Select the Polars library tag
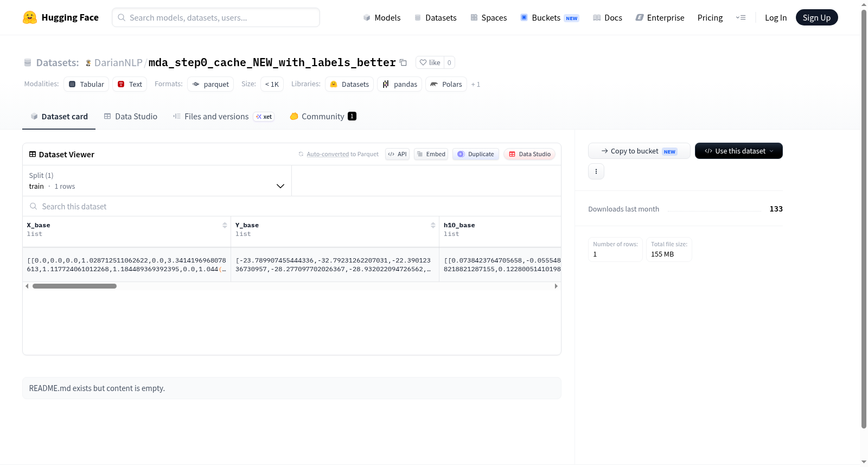Image resolution: width=868 pixels, height=467 pixels. (446, 84)
